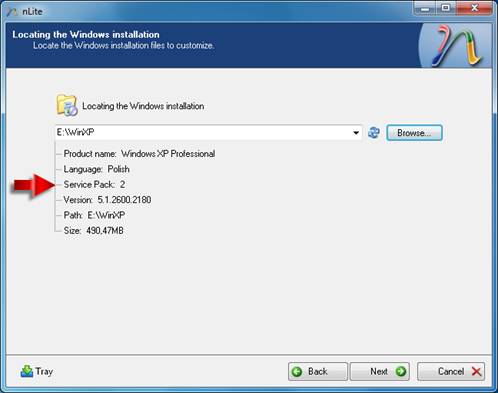The image size is (498, 393).
Task: Click the Browse... button
Action: [414, 133]
